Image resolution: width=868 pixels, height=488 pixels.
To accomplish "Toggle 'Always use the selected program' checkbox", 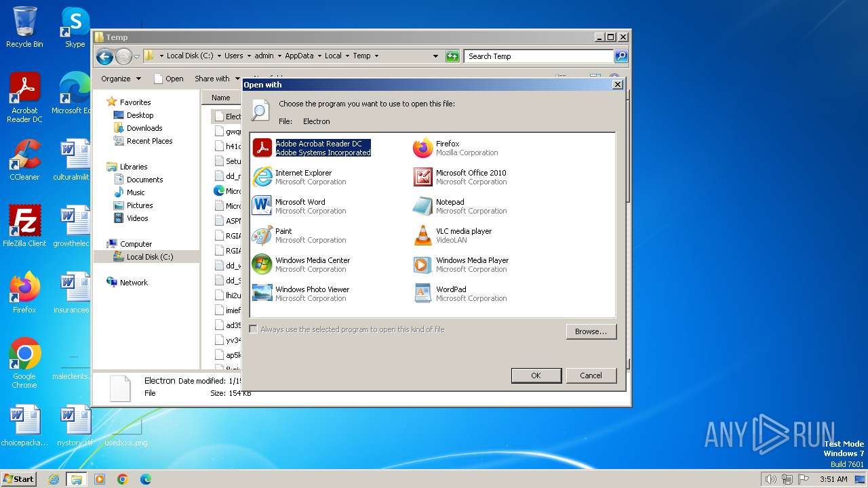I will (x=253, y=329).
